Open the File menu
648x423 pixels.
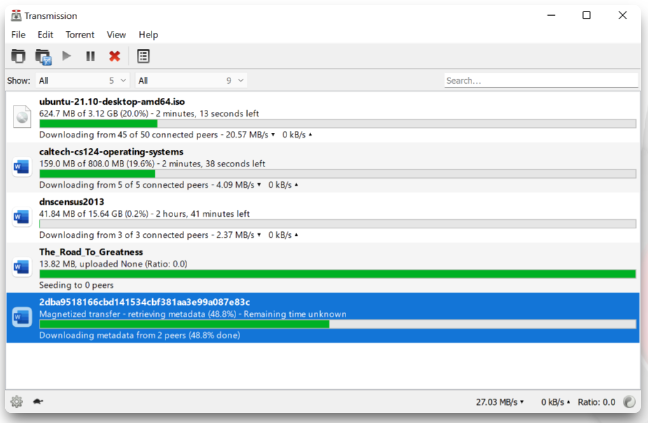(18, 35)
